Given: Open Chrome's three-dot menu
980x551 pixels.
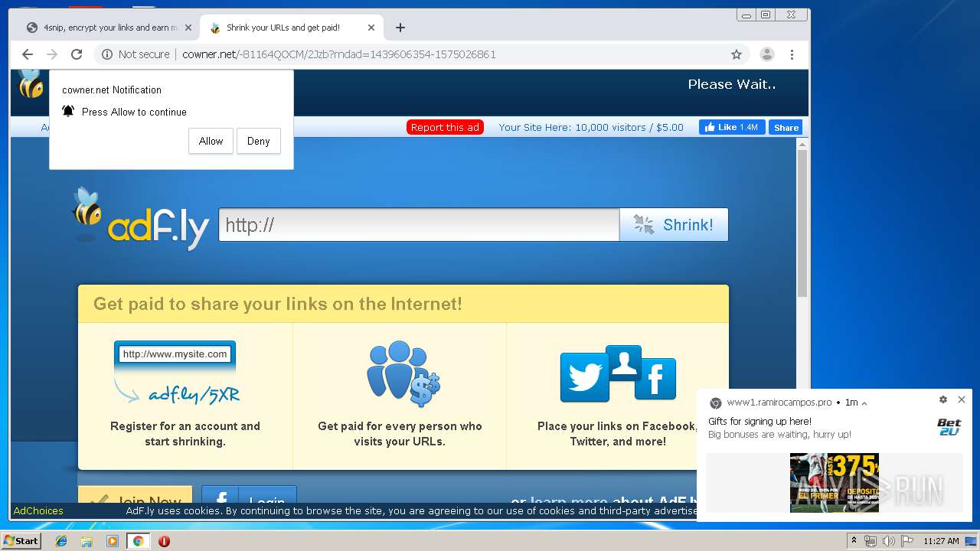Looking at the screenshot, I should pyautogui.click(x=792, y=54).
